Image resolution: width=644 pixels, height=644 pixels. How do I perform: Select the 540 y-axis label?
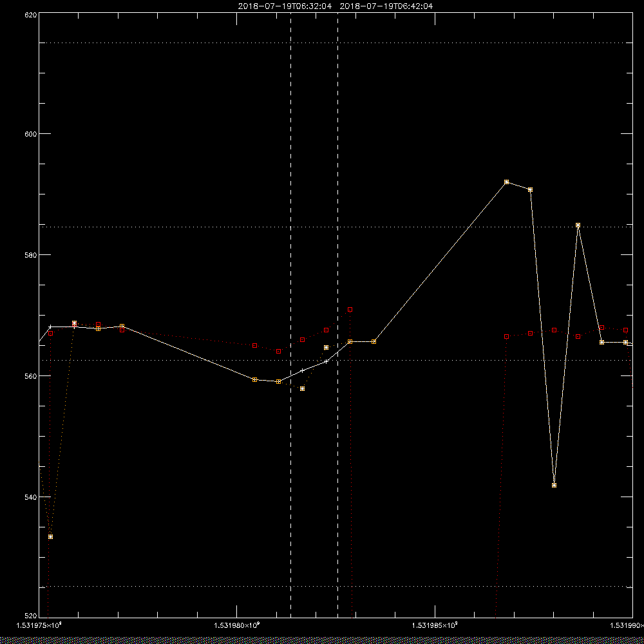point(31,497)
